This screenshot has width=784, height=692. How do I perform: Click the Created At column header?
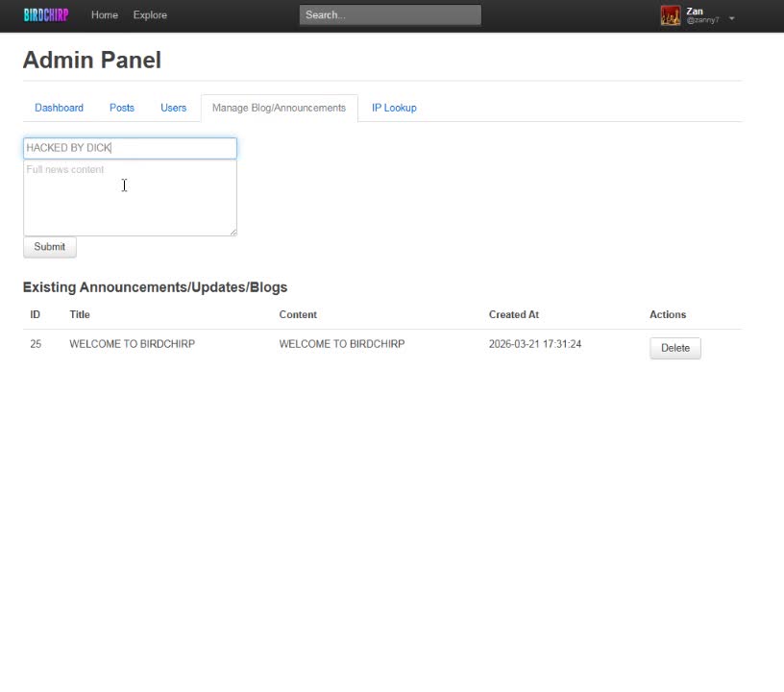coord(513,314)
